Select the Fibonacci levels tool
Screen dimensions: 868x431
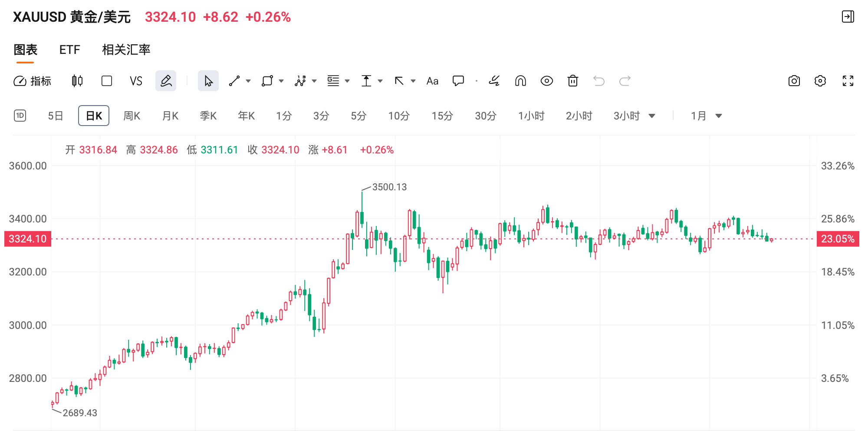(333, 81)
